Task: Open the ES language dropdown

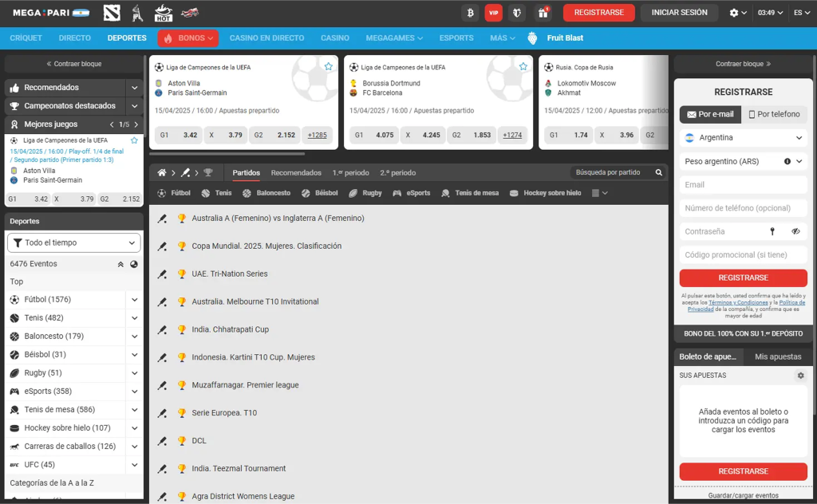Action: (801, 13)
